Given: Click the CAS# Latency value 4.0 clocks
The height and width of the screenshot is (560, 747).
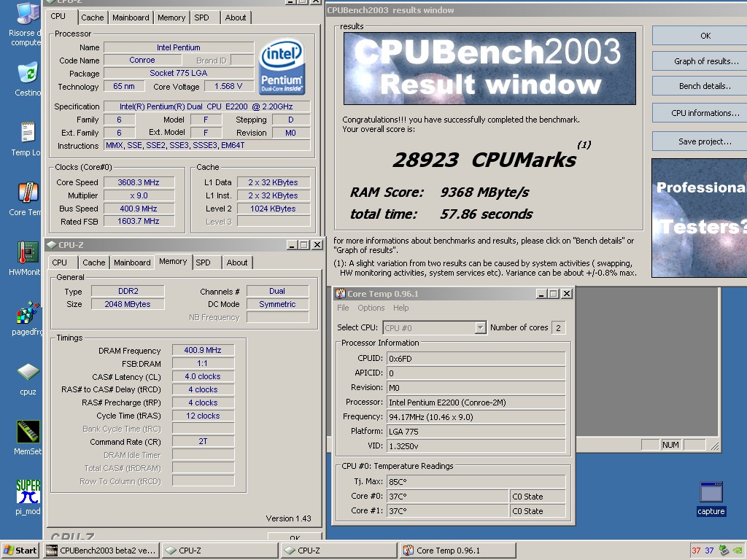Looking at the screenshot, I should pos(203,376).
